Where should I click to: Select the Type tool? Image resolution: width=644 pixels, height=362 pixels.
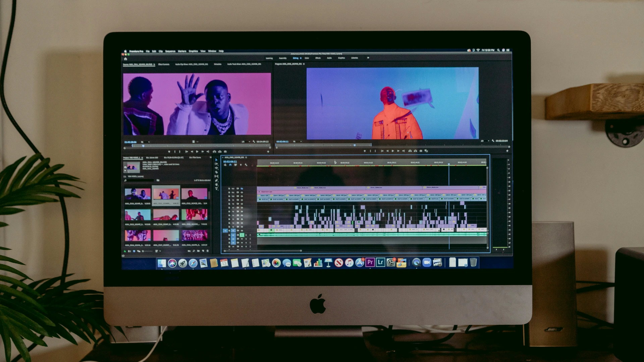click(x=216, y=189)
